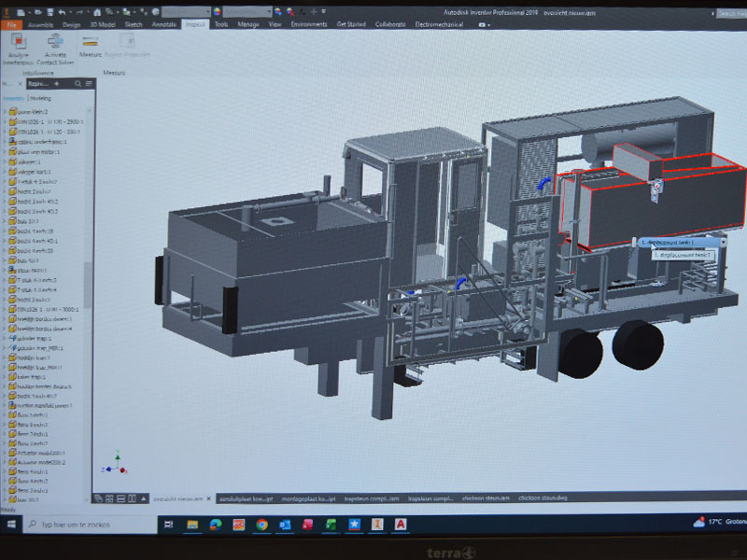Open the Get Started ribbon tab
This screenshot has width=747, height=560.
pos(351,24)
